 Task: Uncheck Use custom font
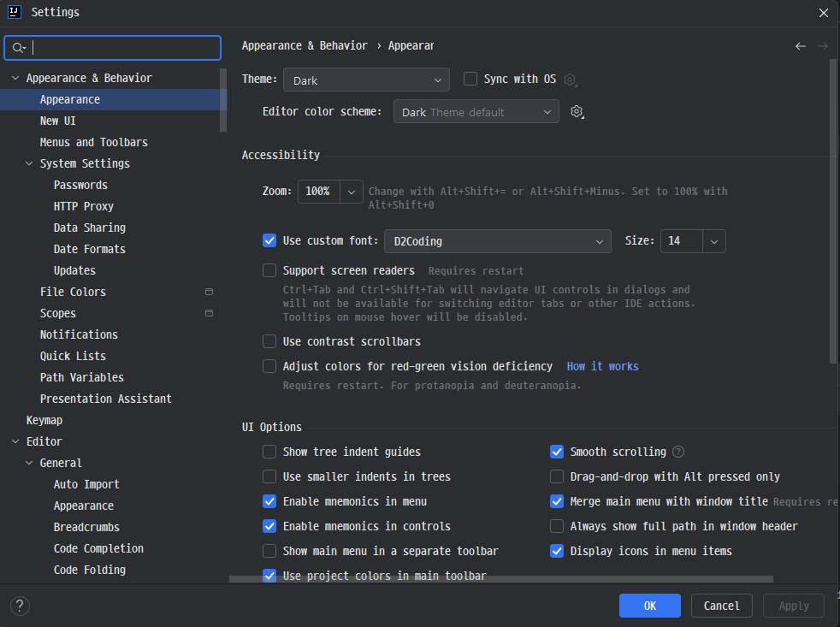click(x=269, y=240)
